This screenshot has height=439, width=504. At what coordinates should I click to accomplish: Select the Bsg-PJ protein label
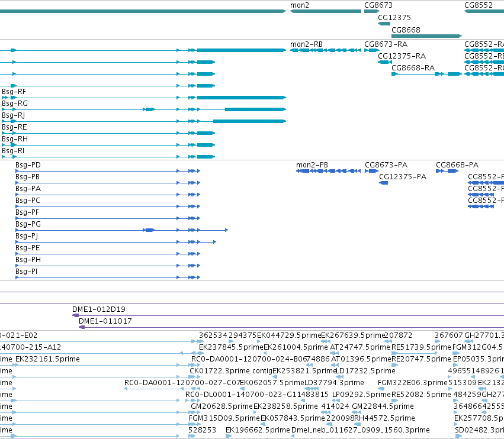(27, 236)
